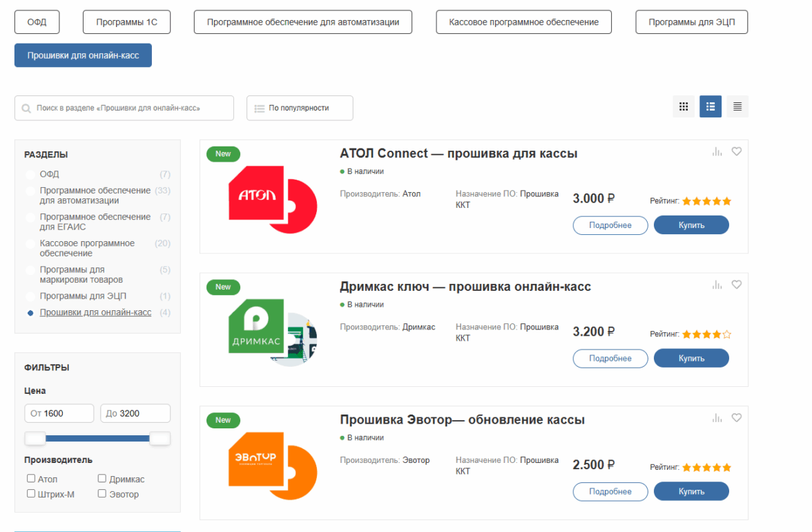Open the АТОЛ product logo image
Screen dimensions: 812x532
tap(272, 200)
